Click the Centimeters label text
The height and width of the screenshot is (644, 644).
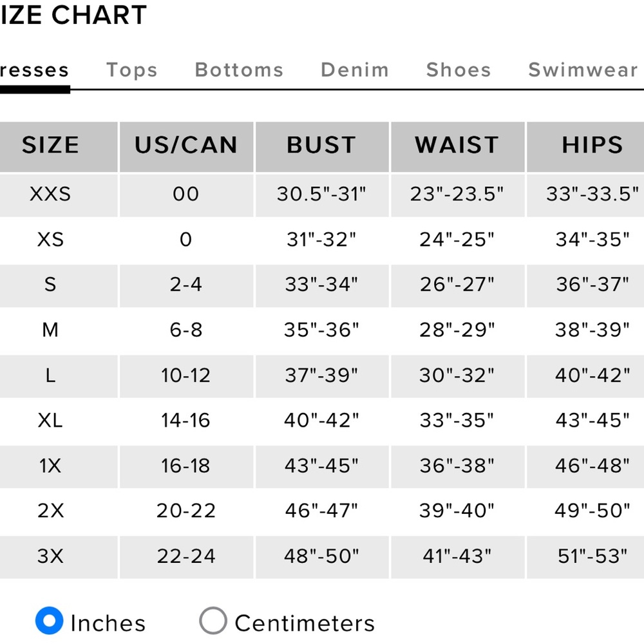tap(305, 623)
